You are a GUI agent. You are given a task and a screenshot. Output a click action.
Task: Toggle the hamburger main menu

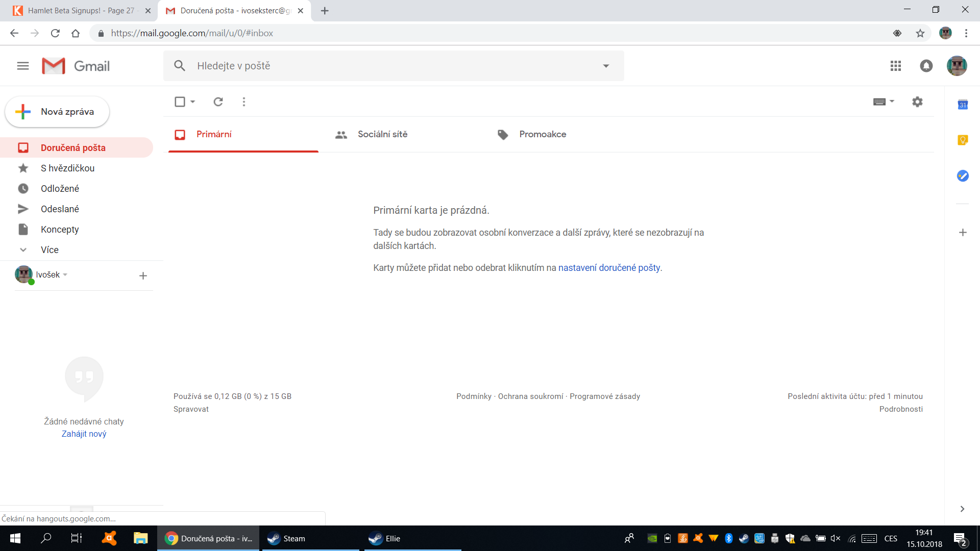23,66
